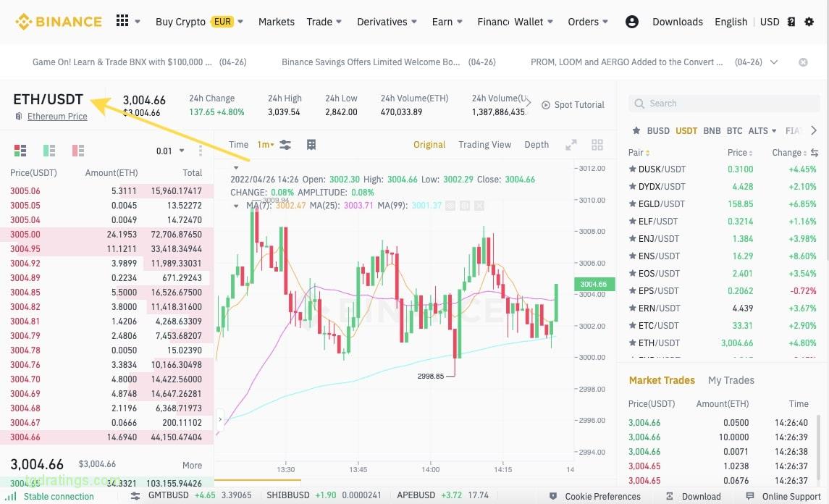Open the help guide icon next to USD
829x504 pixels.
(x=791, y=22)
